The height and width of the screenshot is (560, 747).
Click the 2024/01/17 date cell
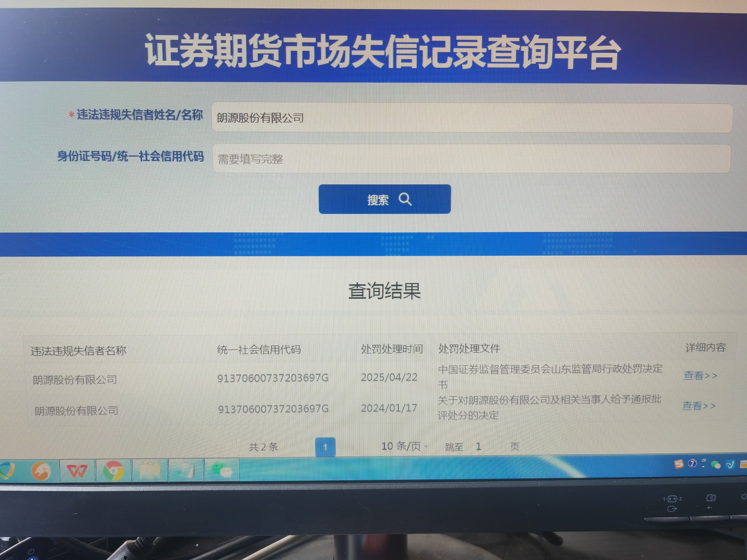click(x=389, y=408)
